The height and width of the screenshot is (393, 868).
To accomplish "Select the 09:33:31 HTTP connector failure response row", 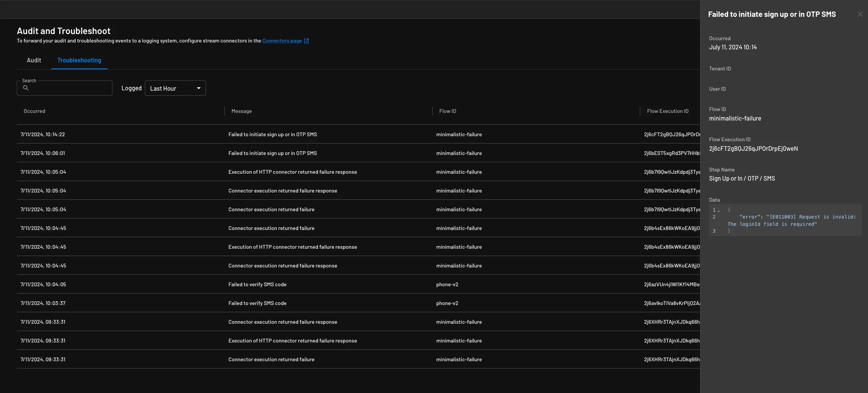I will coord(292,340).
